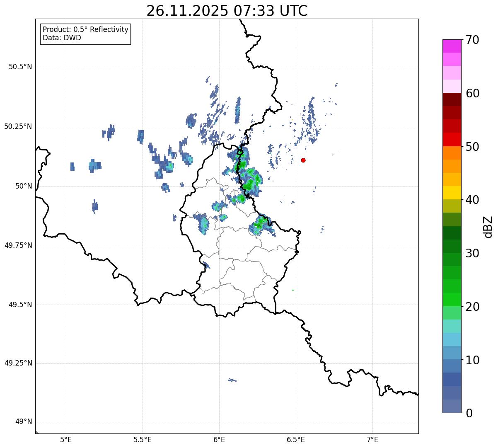Screen dimensions: 498x448
Task: Click the colorbar value 50
Action: 472,147
